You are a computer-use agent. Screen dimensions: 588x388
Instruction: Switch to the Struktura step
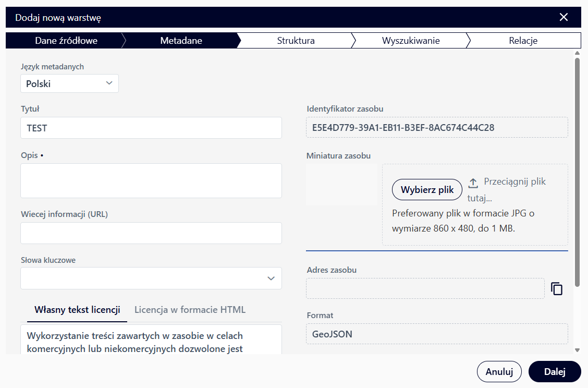296,41
